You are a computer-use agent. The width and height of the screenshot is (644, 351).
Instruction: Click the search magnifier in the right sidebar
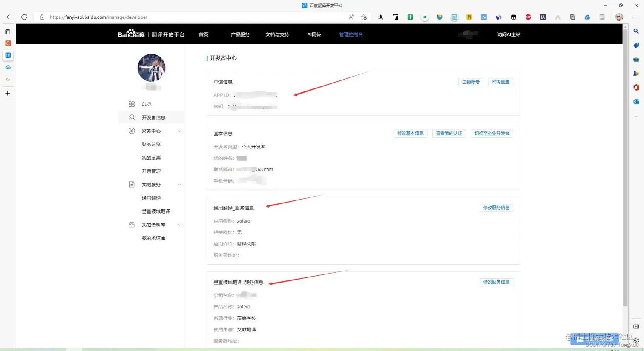click(636, 31)
